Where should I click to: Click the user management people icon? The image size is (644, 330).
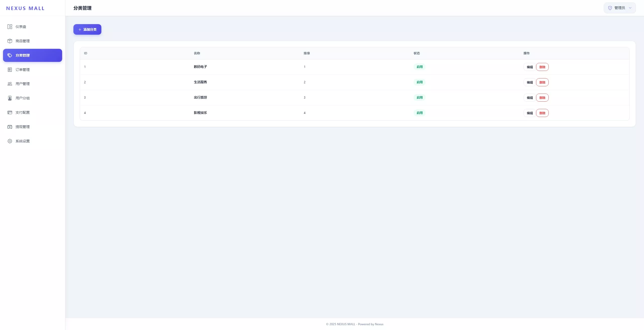coord(10,84)
